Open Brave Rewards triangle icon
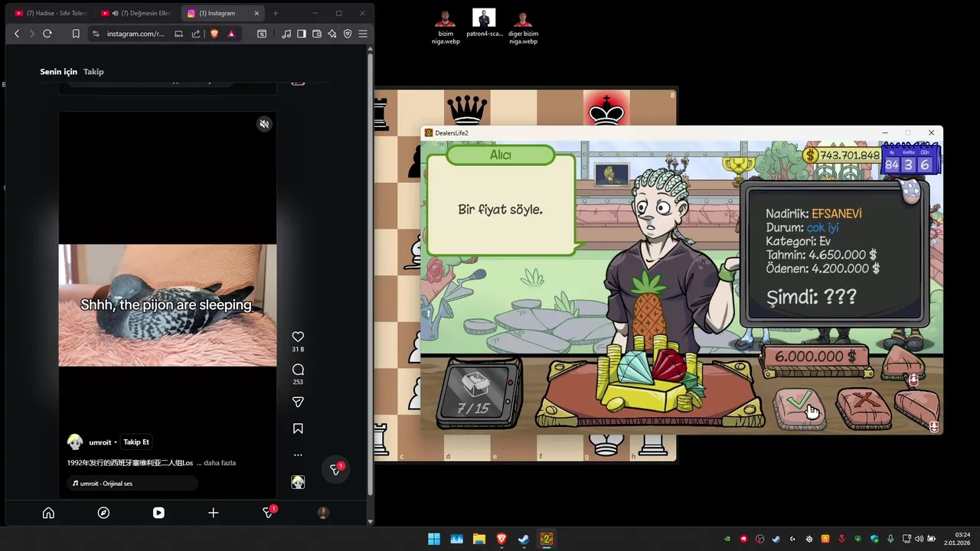Screen dimensions: 980x551 (x=231, y=34)
